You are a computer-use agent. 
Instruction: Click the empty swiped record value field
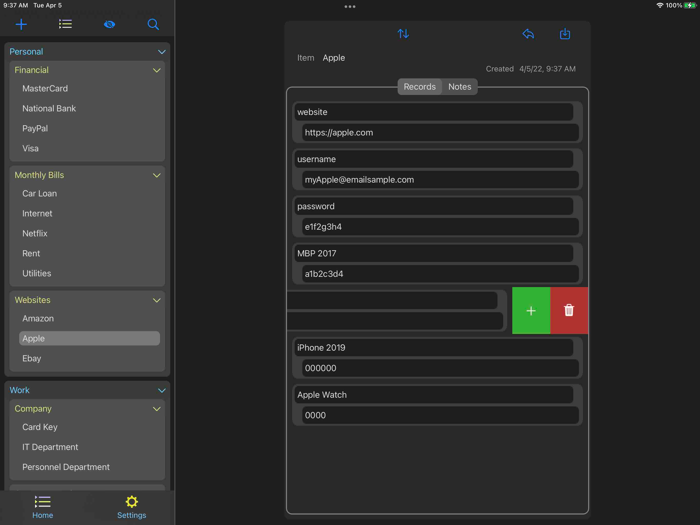pos(395,321)
